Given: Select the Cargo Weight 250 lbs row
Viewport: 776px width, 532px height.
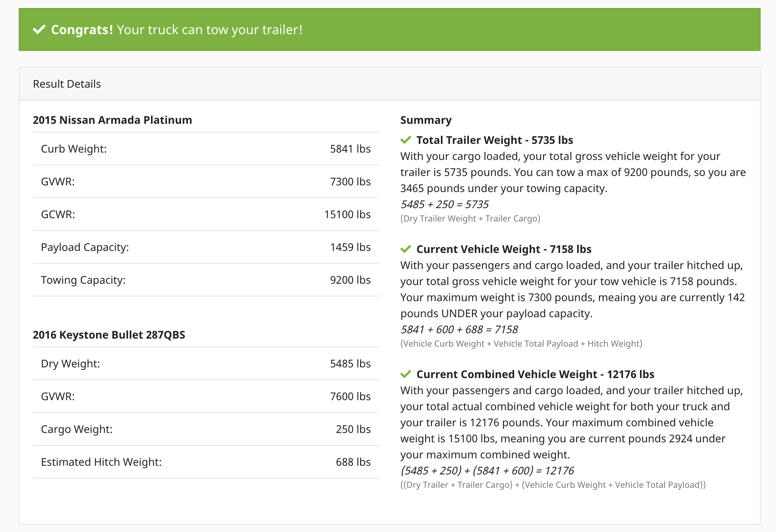Looking at the screenshot, I should tap(206, 429).
